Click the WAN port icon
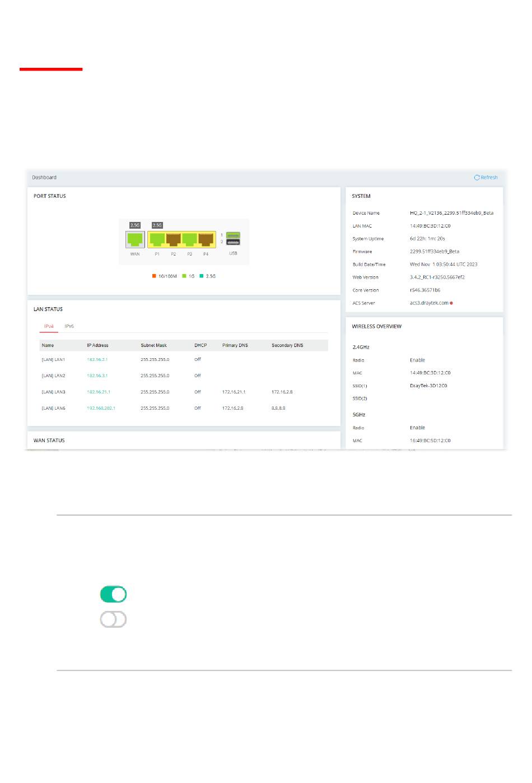The height and width of the screenshot is (783, 532). tap(135, 239)
